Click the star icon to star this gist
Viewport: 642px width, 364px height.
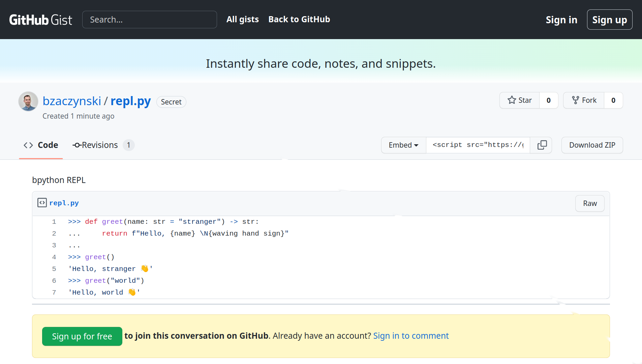point(512,100)
